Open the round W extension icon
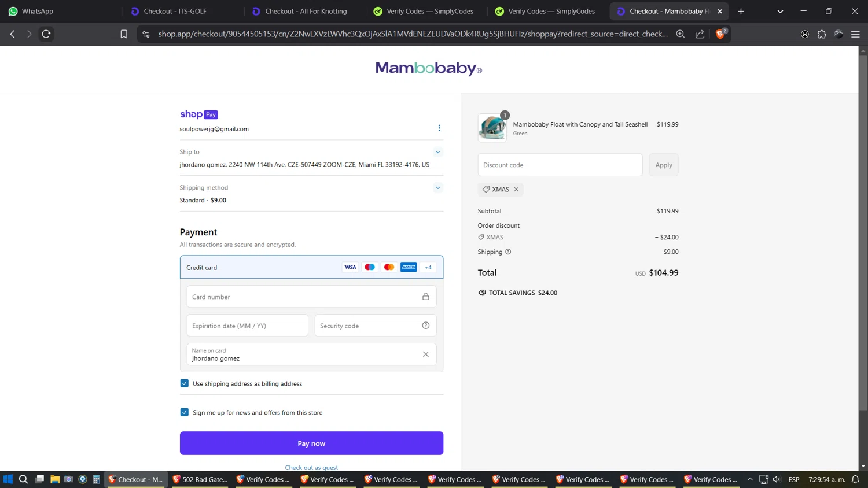 [805, 34]
